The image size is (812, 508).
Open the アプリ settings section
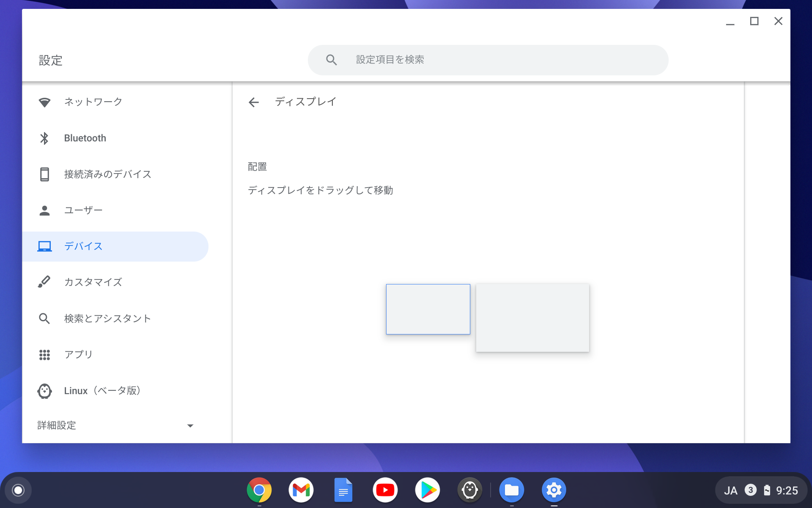coord(115,355)
